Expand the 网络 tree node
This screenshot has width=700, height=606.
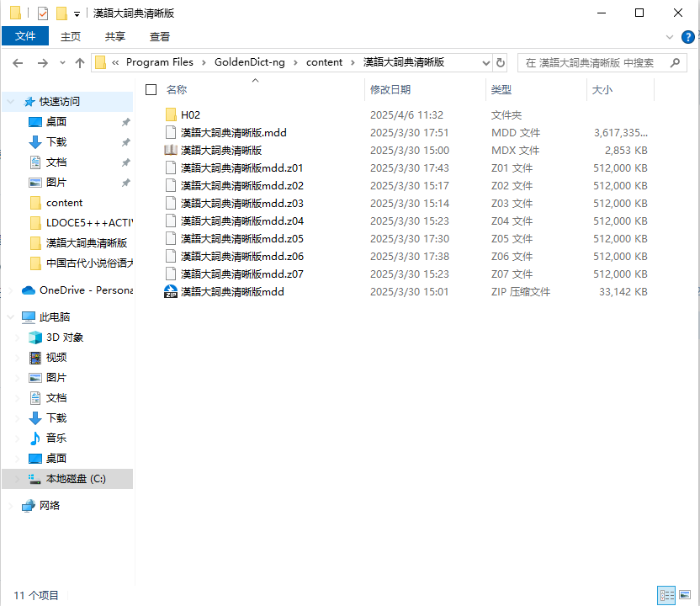(x=11, y=506)
